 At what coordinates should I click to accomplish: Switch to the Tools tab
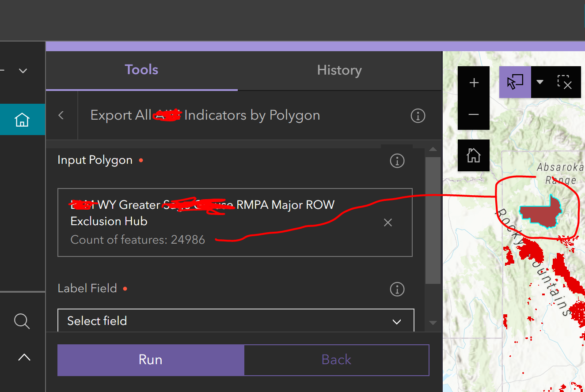pos(141,70)
